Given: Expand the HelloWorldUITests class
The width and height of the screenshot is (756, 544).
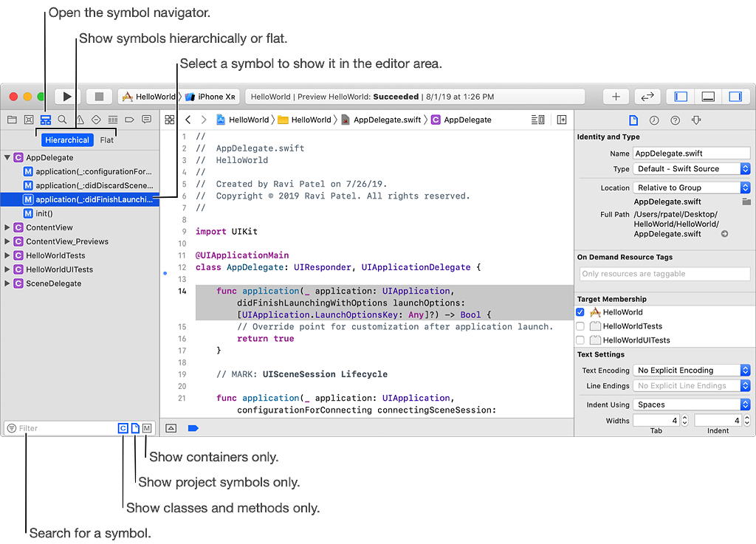Looking at the screenshot, I should pyautogui.click(x=7, y=269).
